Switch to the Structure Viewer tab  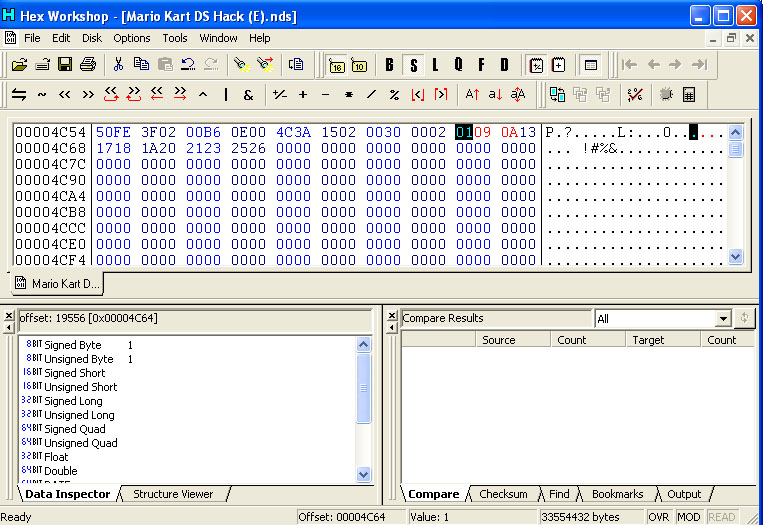173,494
